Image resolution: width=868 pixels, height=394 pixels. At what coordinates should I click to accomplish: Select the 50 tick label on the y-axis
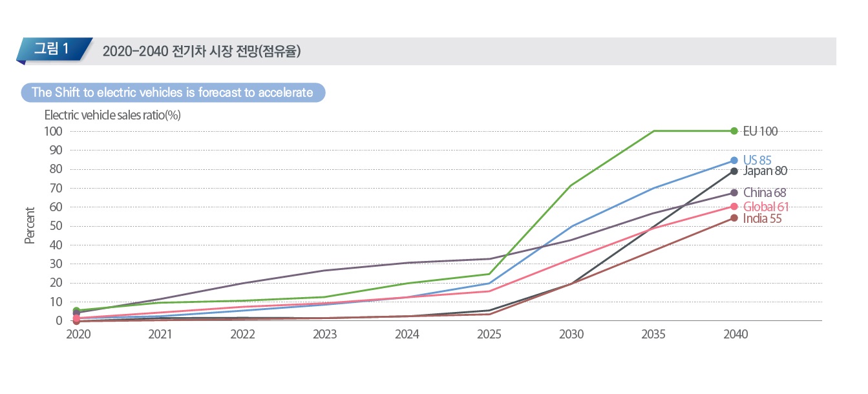[x=56, y=226]
